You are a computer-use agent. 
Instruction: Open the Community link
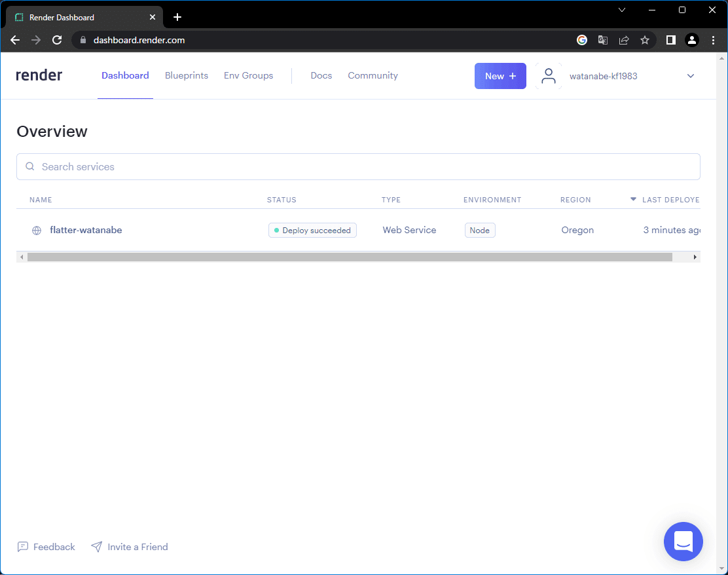373,75
